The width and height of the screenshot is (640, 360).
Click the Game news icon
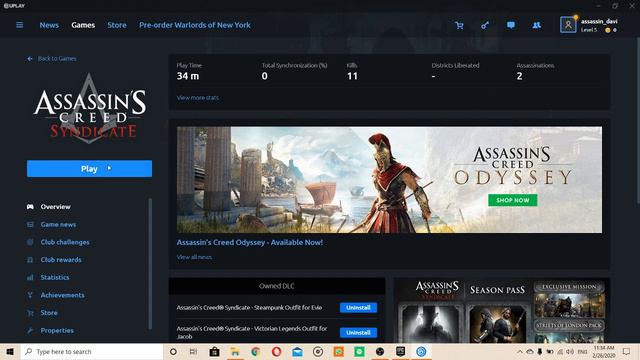(30, 224)
